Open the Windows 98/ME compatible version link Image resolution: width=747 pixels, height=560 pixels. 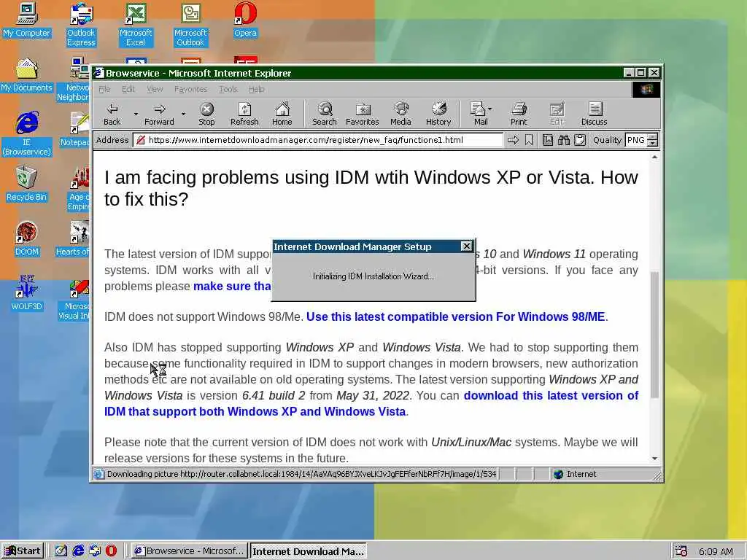point(455,316)
